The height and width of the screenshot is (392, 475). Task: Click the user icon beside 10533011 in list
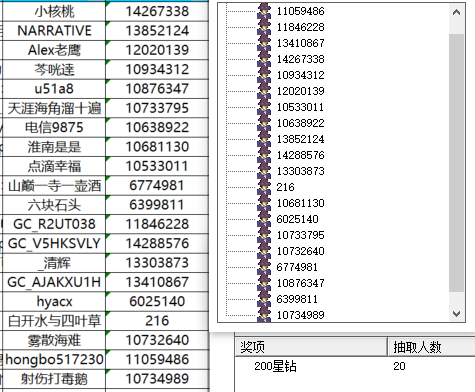point(264,107)
